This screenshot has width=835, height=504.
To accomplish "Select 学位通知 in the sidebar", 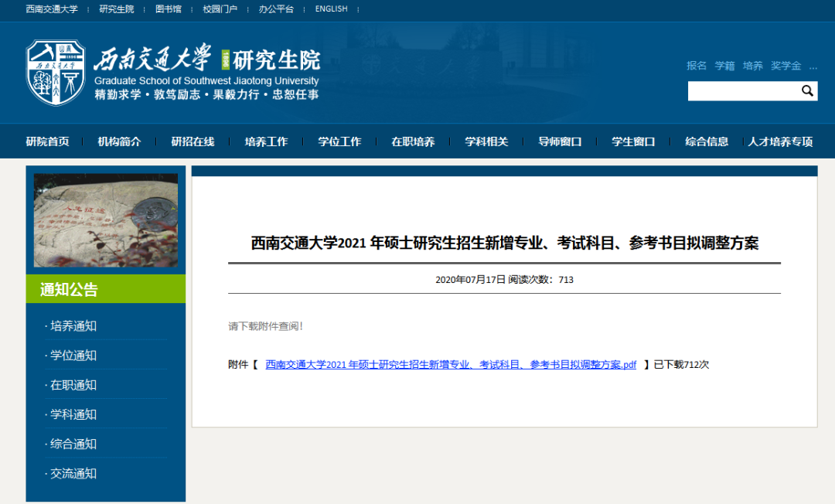I will pyautogui.click(x=73, y=356).
